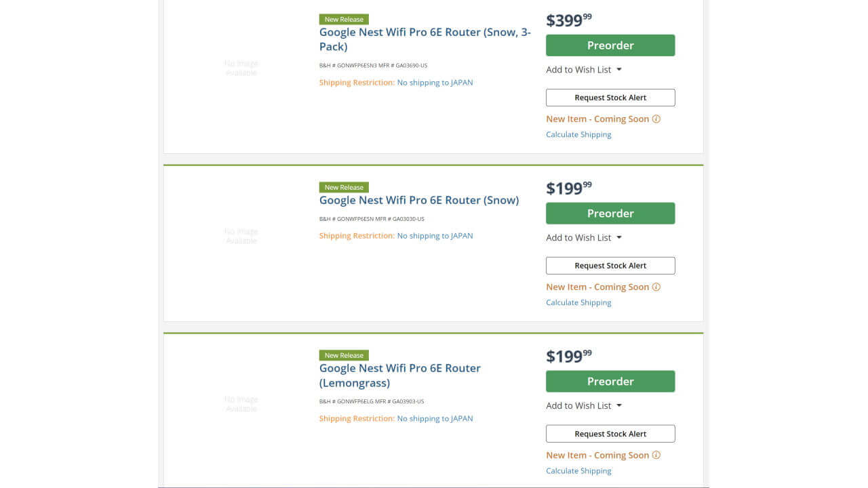The height and width of the screenshot is (488, 868).
Task: Click info icon beside Snow 3-Pack Coming Soon
Action: pos(656,119)
